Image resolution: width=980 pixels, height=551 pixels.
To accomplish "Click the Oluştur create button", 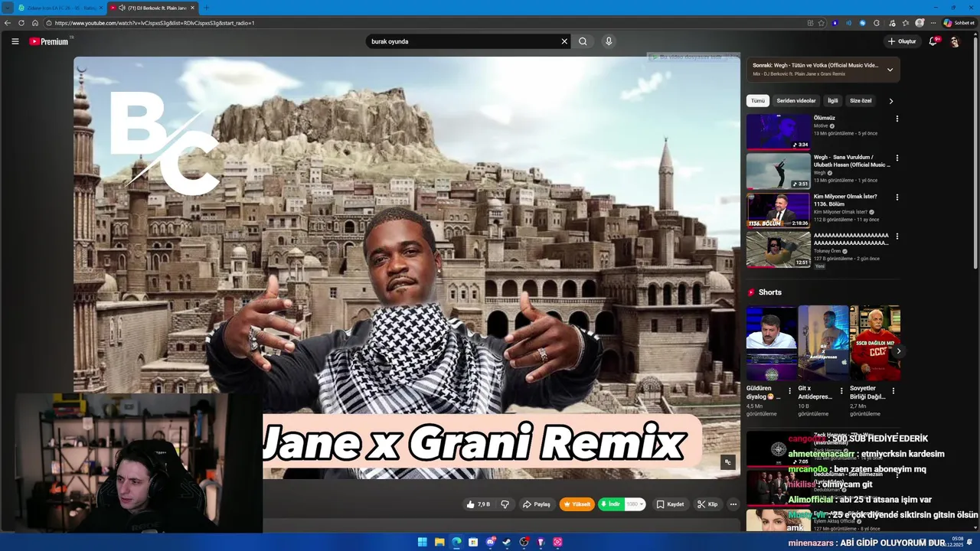I will click(x=902, y=41).
